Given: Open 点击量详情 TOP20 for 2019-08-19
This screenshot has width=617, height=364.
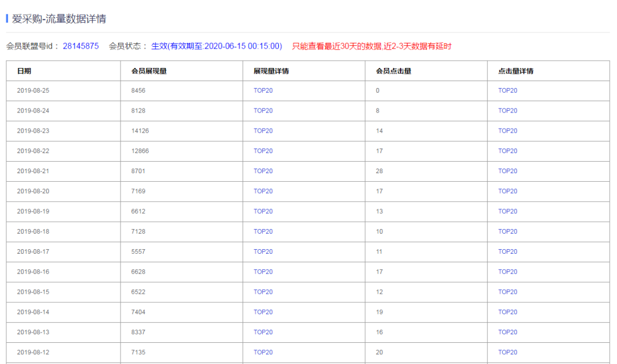Looking at the screenshot, I should coord(507,211).
